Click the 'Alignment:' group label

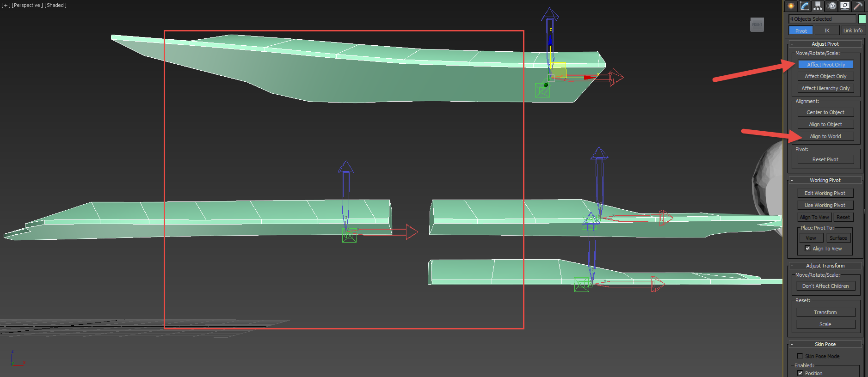point(807,101)
